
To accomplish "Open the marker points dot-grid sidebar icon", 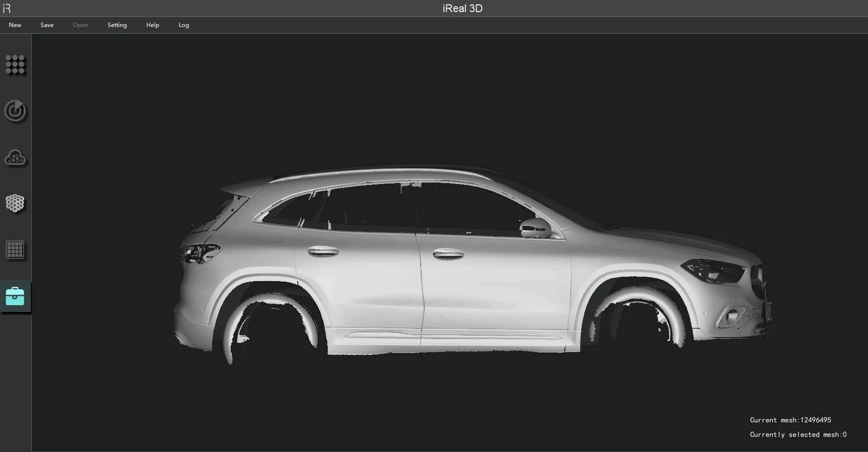I will [15, 64].
